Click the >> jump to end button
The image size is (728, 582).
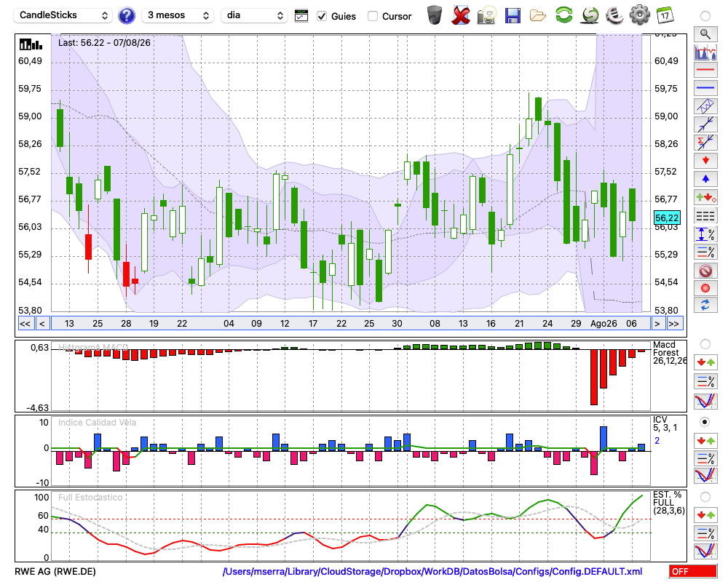tap(673, 324)
